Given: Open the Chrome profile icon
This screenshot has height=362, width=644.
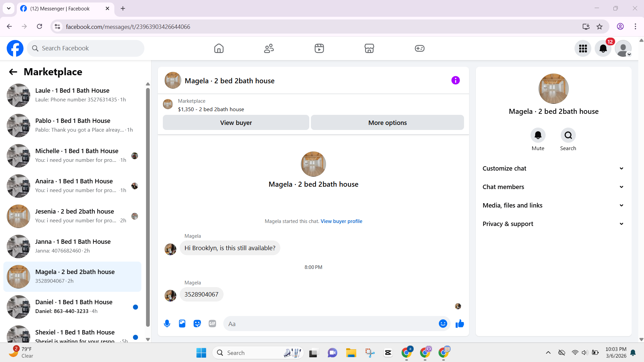Looking at the screenshot, I should coord(620,27).
